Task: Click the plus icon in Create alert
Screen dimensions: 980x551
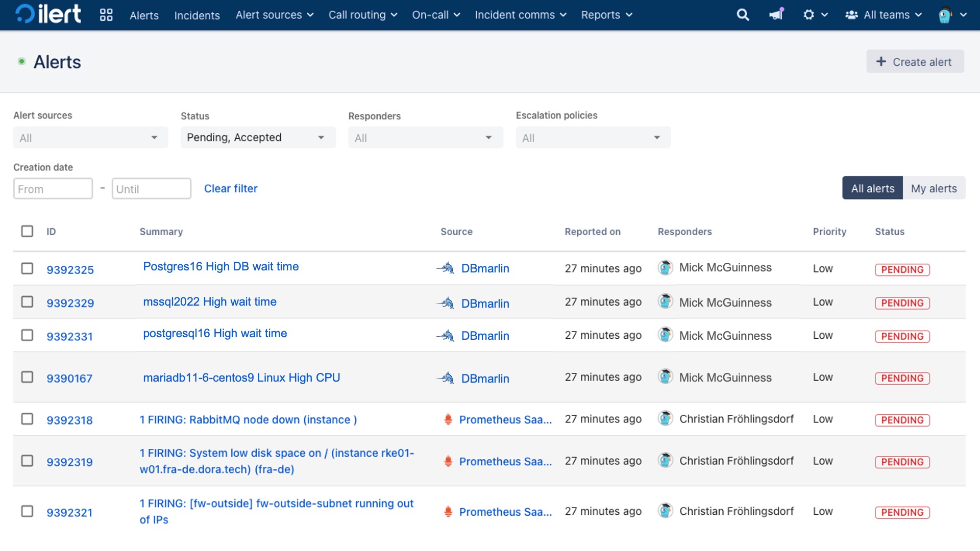Action: tap(881, 62)
